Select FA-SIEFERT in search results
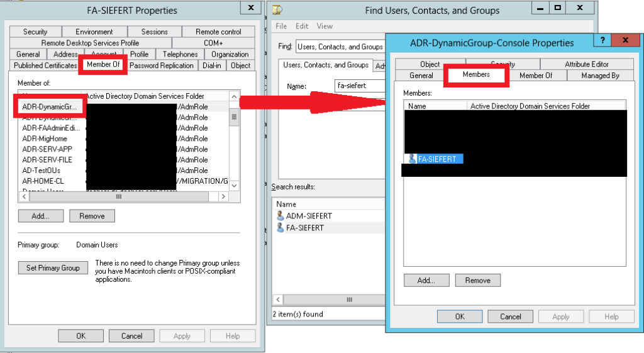Image resolution: width=644 pixels, height=353 pixels. coord(305,228)
